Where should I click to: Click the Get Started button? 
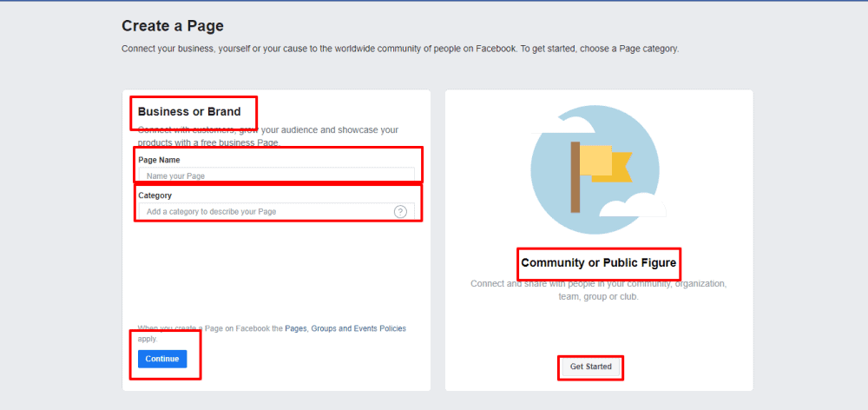click(x=590, y=367)
